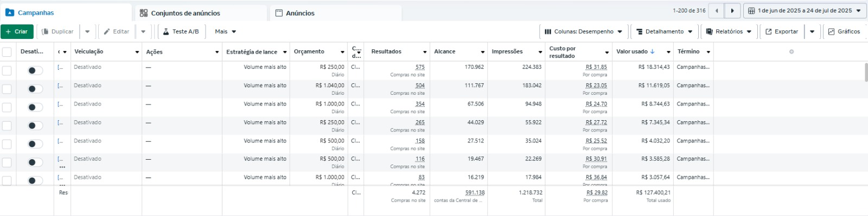Click the Colunas bars icon
Viewport: 868px width, 216px height.
click(x=548, y=31)
